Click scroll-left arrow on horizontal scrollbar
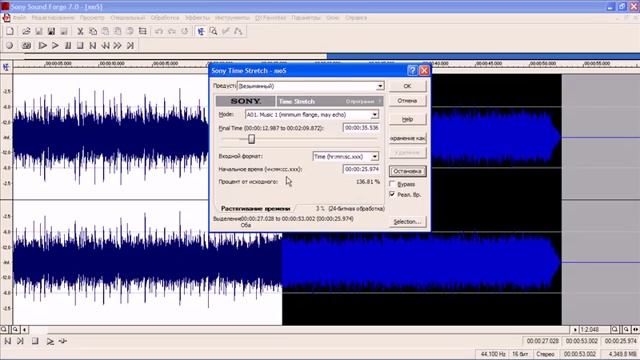Screen dimensions: 640x360 (24, 329)
